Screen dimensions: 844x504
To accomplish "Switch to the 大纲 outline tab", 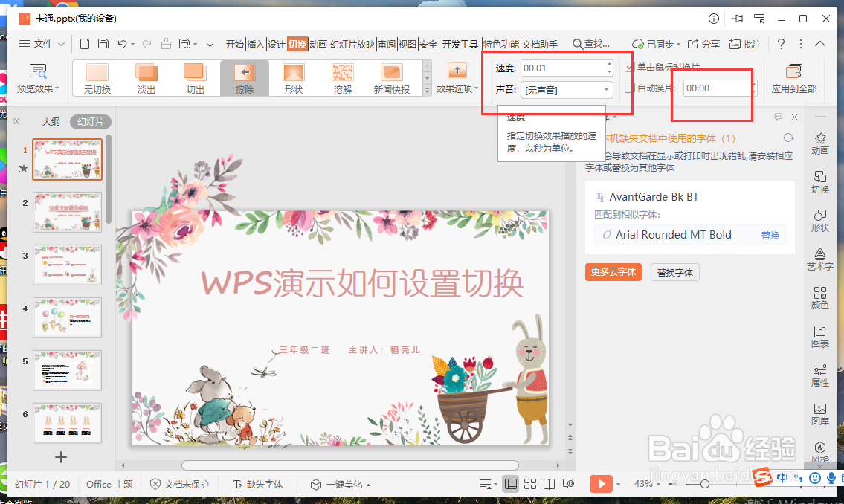I will pyautogui.click(x=51, y=121).
